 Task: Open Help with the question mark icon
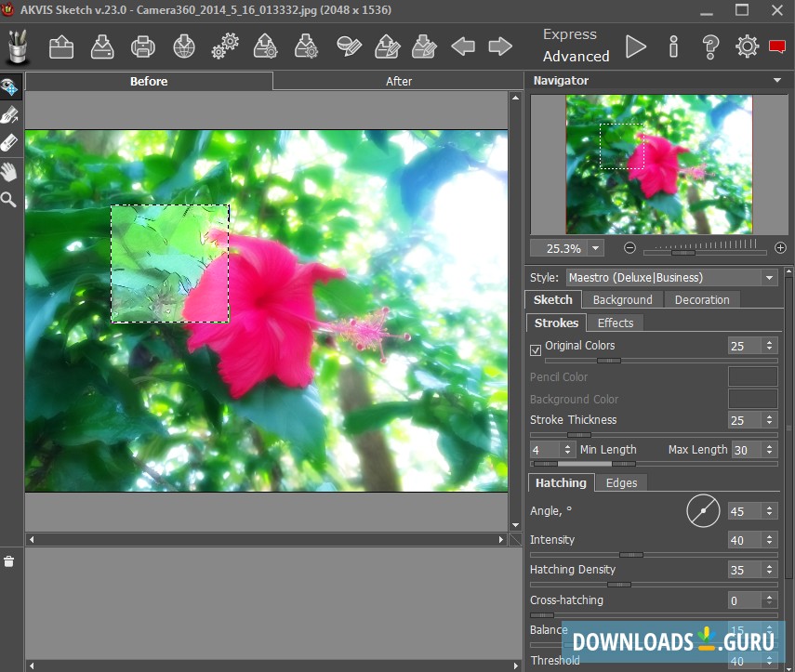click(x=710, y=46)
